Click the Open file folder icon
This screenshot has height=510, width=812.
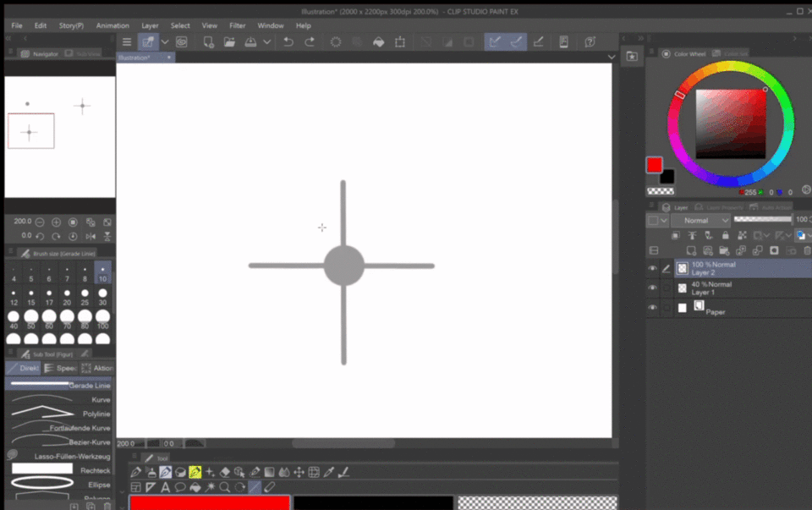(x=229, y=42)
